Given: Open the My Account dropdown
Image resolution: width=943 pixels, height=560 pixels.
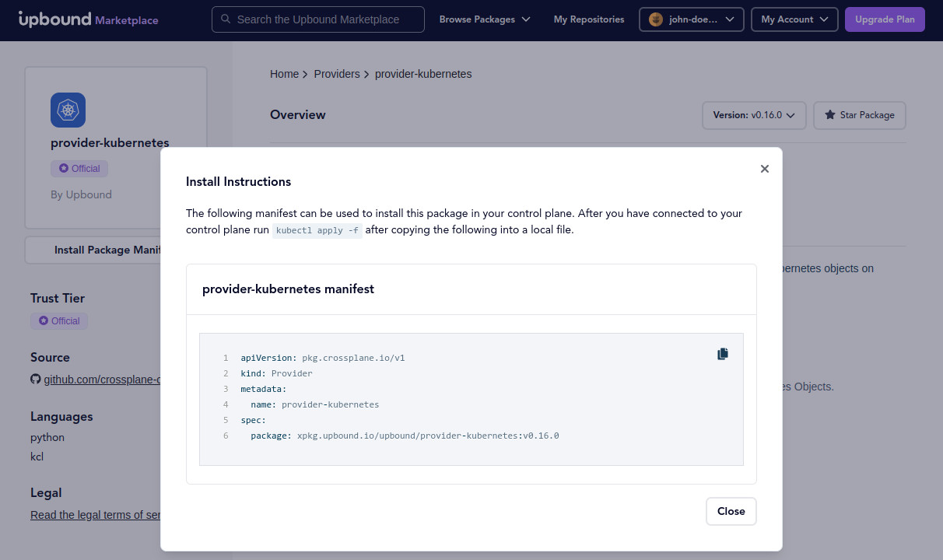Looking at the screenshot, I should click(794, 19).
